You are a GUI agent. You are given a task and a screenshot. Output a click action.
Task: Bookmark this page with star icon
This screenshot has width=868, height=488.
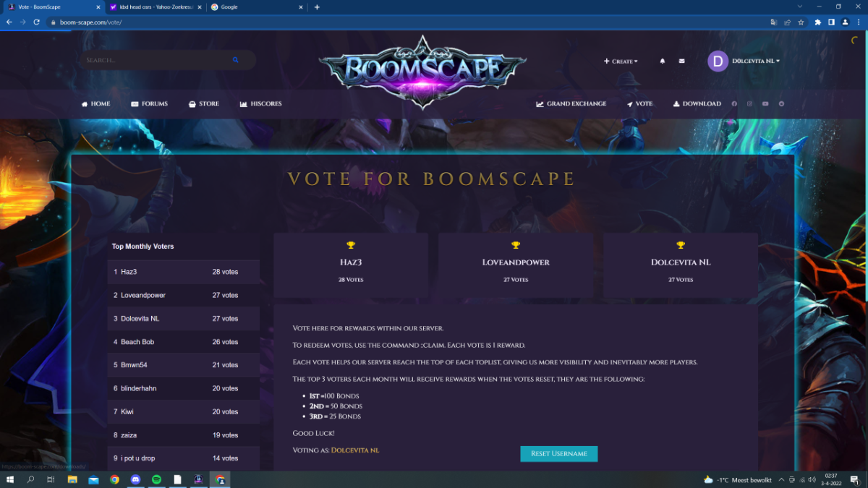point(801,22)
